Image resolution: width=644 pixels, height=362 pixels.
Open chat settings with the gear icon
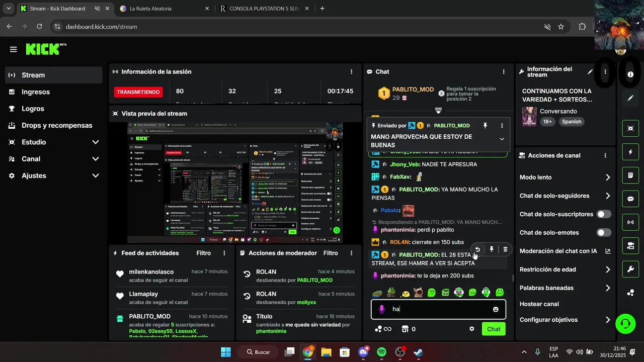point(472,329)
